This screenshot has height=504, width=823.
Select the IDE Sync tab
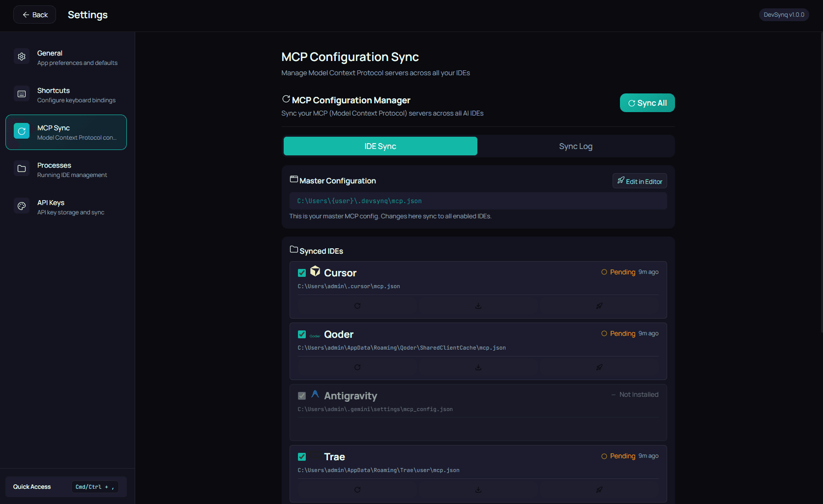point(380,146)
